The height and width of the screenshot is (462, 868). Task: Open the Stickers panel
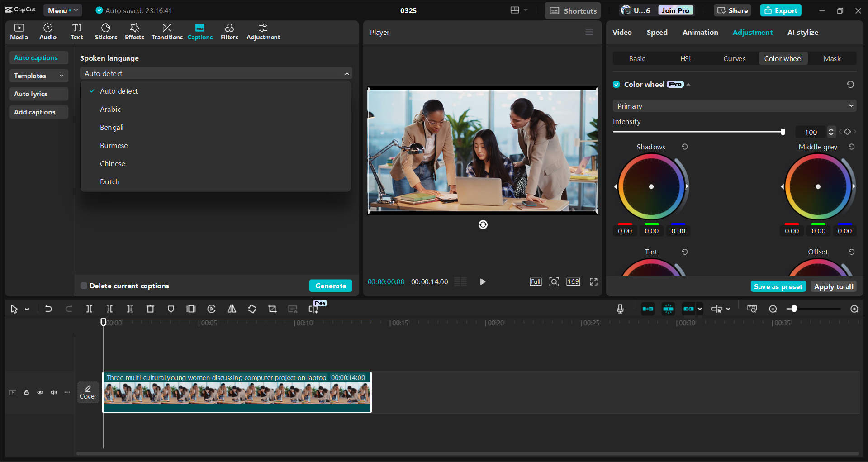click(x=106, y=31)
